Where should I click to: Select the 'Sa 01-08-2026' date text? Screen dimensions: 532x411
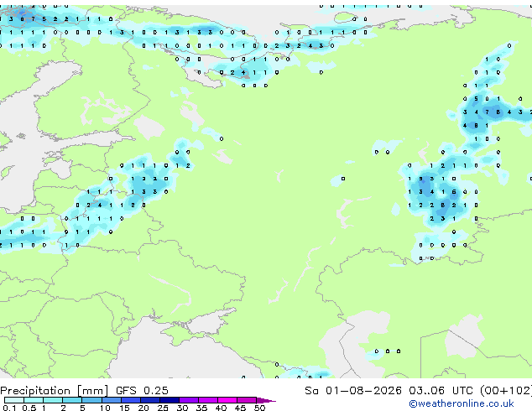[353, 391]
